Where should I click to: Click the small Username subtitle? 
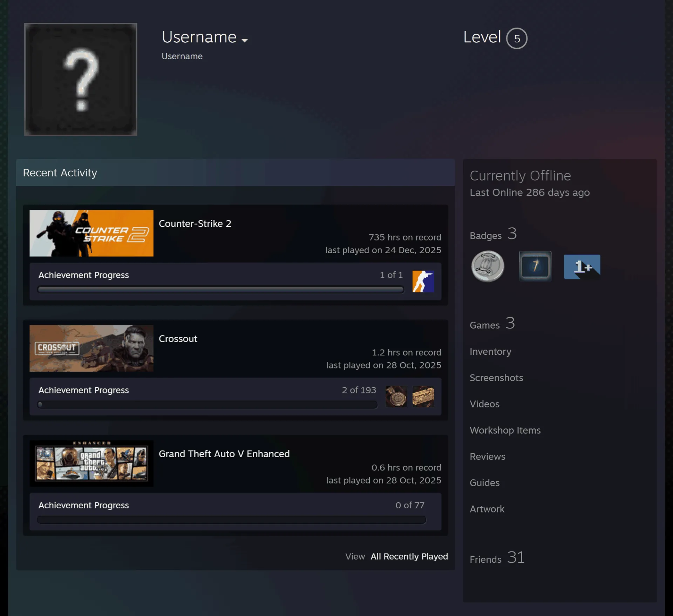click(x=182, y=56)
